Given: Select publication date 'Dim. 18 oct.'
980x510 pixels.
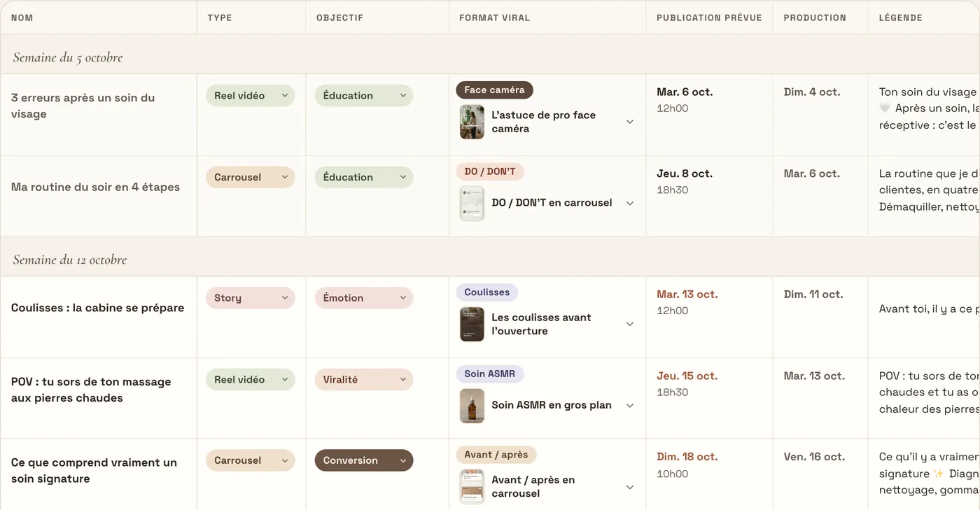Looking at the screenshot, I should (687, 457).
